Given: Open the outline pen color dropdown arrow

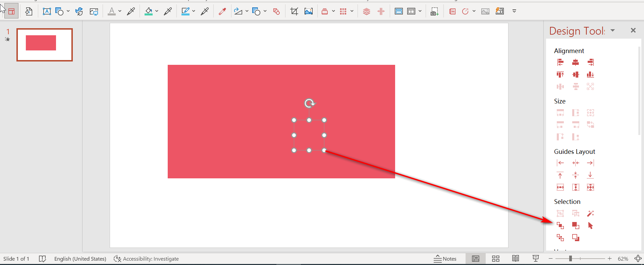Looking at the screenshot, I should click(x=194, y=11).
